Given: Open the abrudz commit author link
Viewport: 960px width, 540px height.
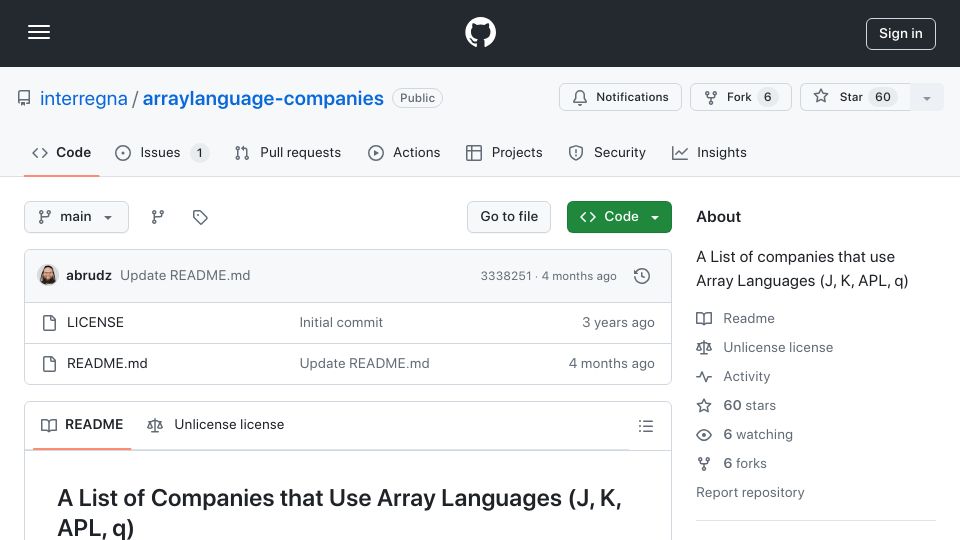Looking at the screenshot, I should click(89, 276).
